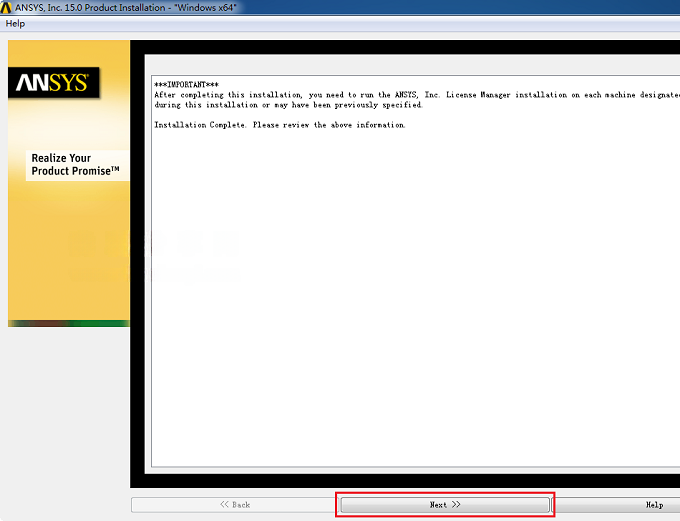Click the "Windows x64" text in title

[205, 7]
